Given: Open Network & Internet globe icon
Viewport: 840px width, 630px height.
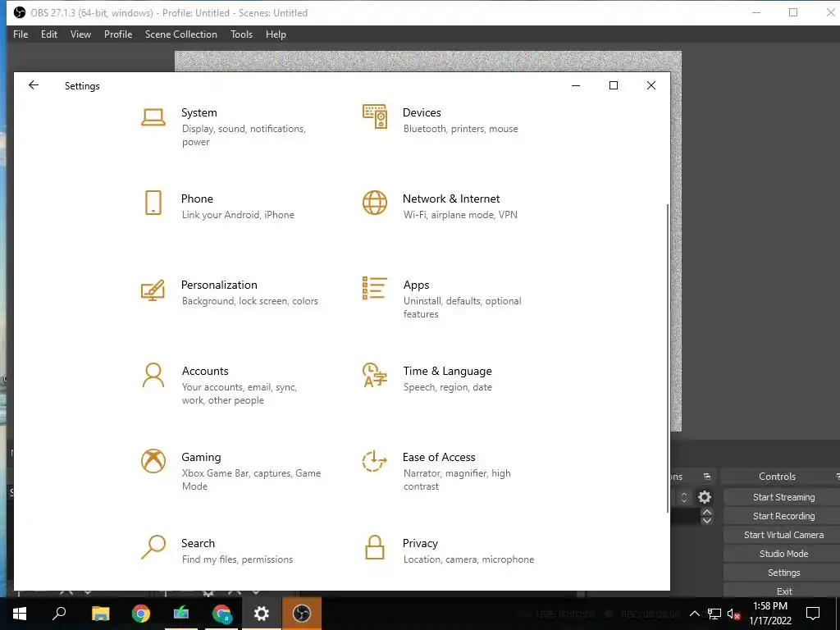Looking at the screenshot, I should [375, 203].
